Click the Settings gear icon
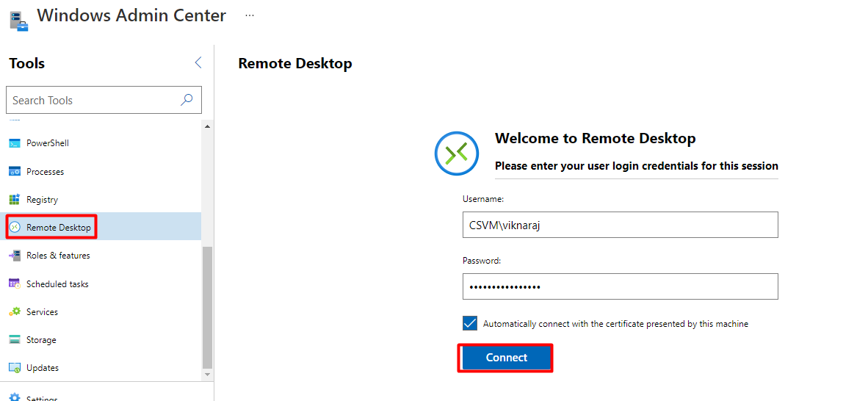The width and height of the screenshot is (868, 401). [15, 397]
